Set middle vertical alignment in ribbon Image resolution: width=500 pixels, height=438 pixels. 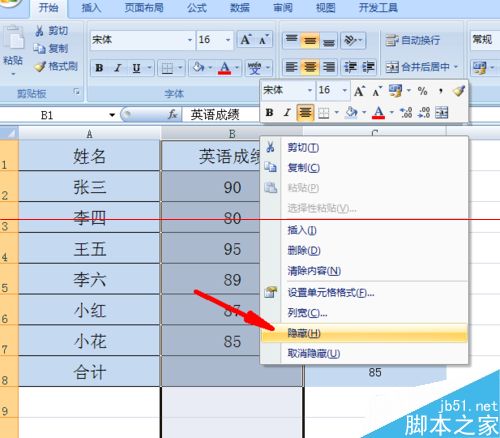pos(310,40)
